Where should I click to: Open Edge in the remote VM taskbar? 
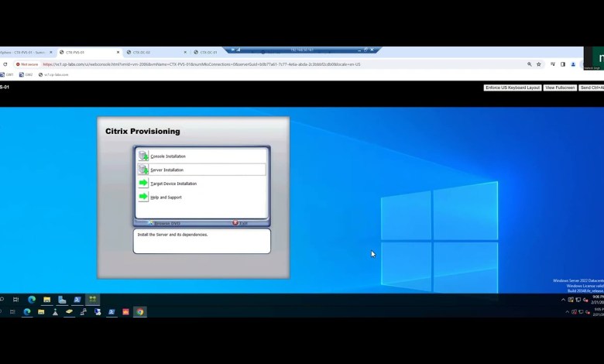pos(32,299)
